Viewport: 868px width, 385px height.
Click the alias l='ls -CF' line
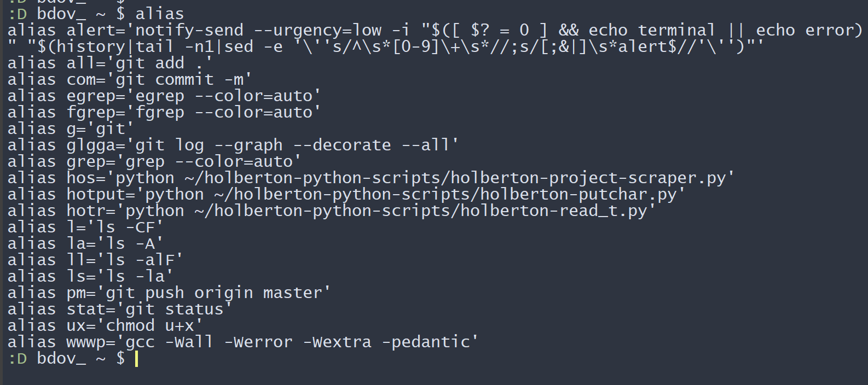click(85, 227)
